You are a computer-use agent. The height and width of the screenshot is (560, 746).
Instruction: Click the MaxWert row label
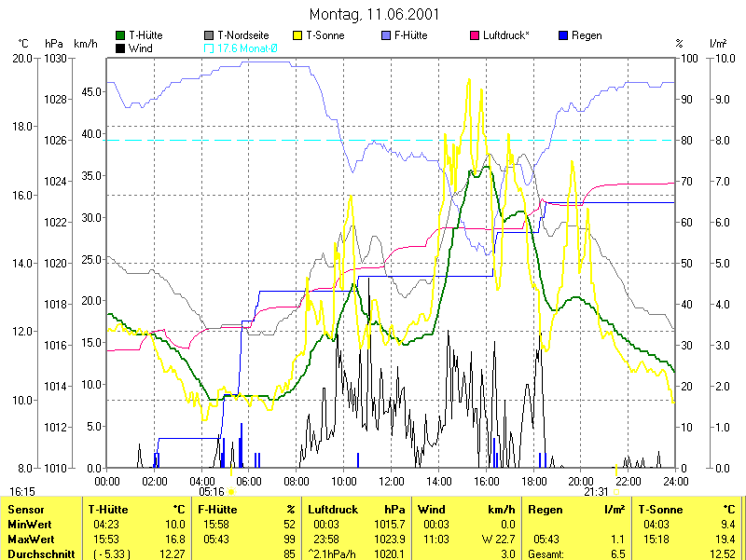31,539
